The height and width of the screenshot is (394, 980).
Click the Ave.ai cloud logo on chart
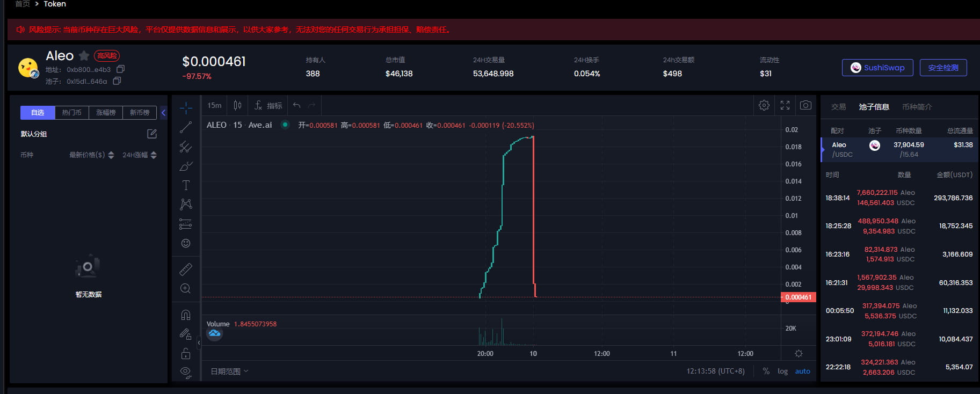tap(214, 334)
